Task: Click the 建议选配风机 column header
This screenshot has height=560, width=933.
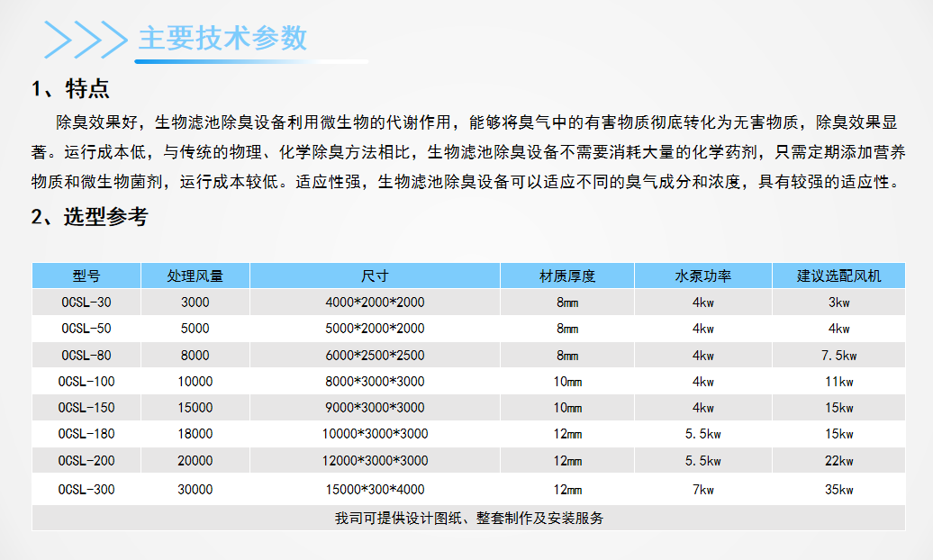Action: point(838,275)
